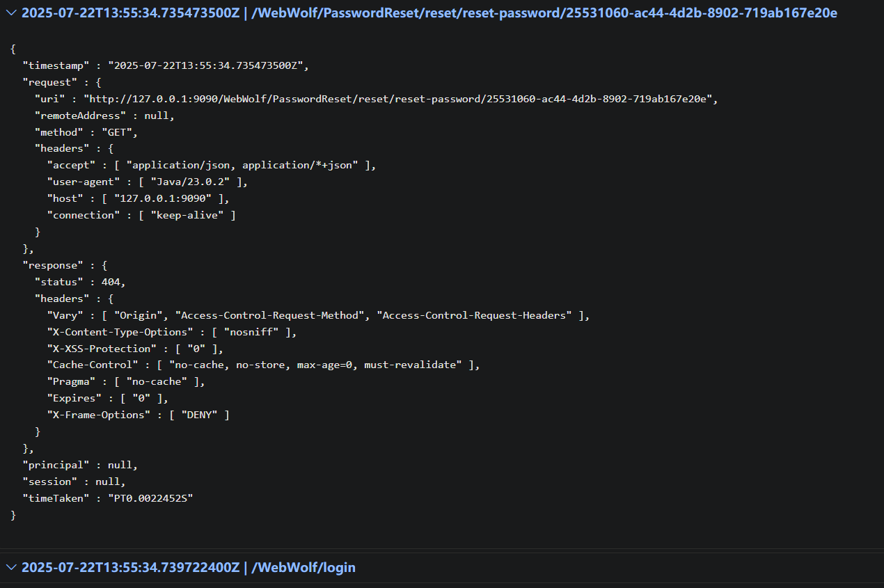This screenshot has height=588, width=884.
Task: Click the reset-password request header title
Action: click(x=429, y=13)
